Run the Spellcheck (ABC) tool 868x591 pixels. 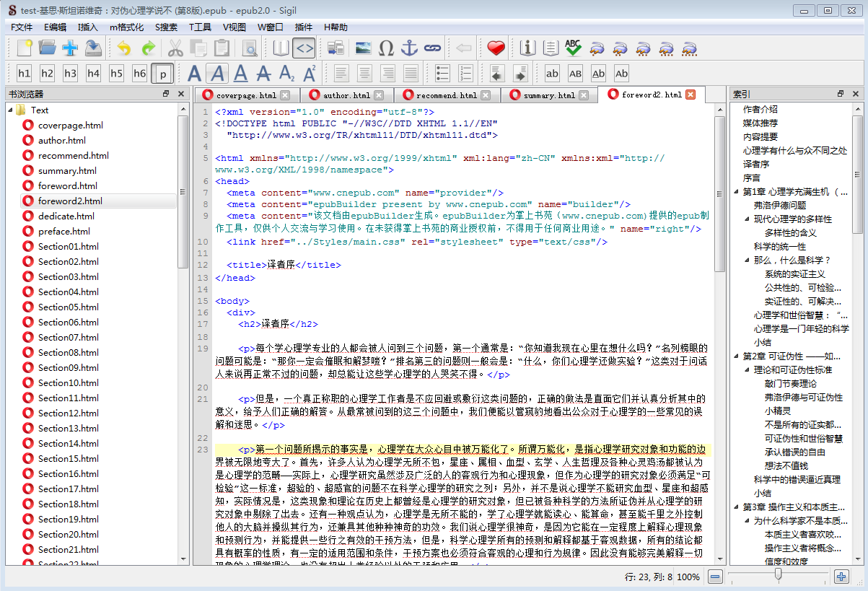573,48
